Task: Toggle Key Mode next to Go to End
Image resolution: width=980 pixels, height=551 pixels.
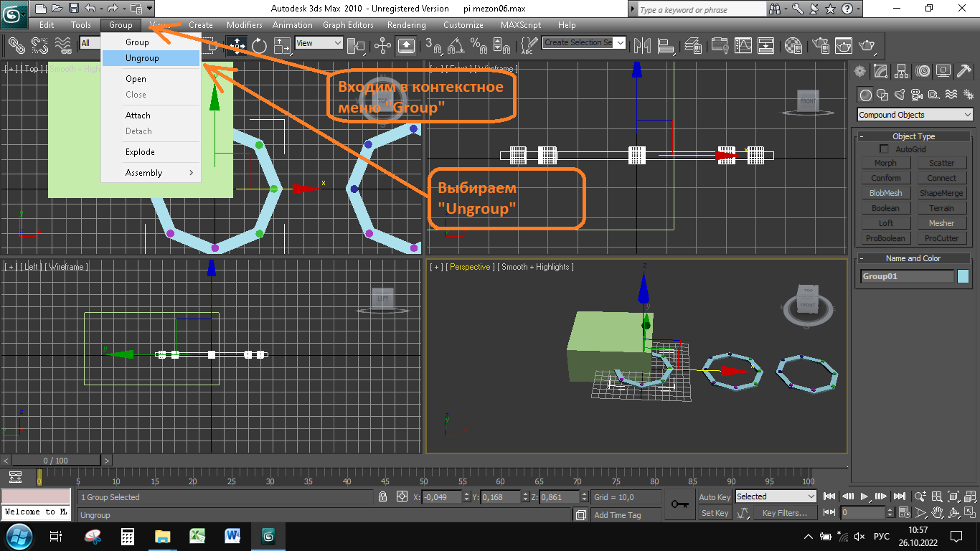Action: (829, 512)
